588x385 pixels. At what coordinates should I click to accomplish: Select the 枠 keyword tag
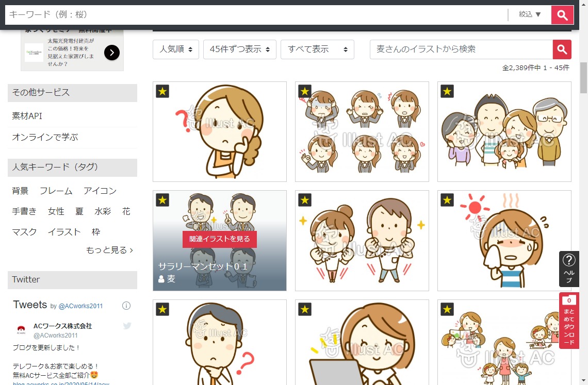pos(96,232)
